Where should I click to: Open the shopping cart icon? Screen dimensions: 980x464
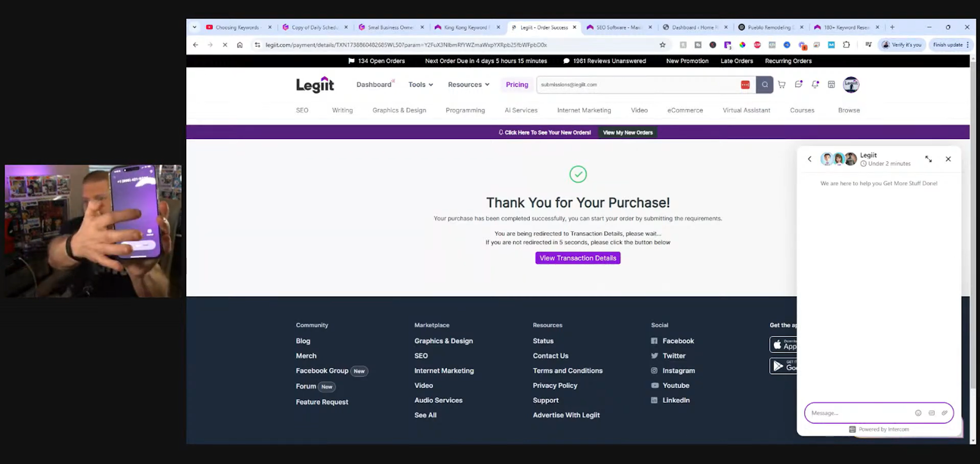pos(782,85)
